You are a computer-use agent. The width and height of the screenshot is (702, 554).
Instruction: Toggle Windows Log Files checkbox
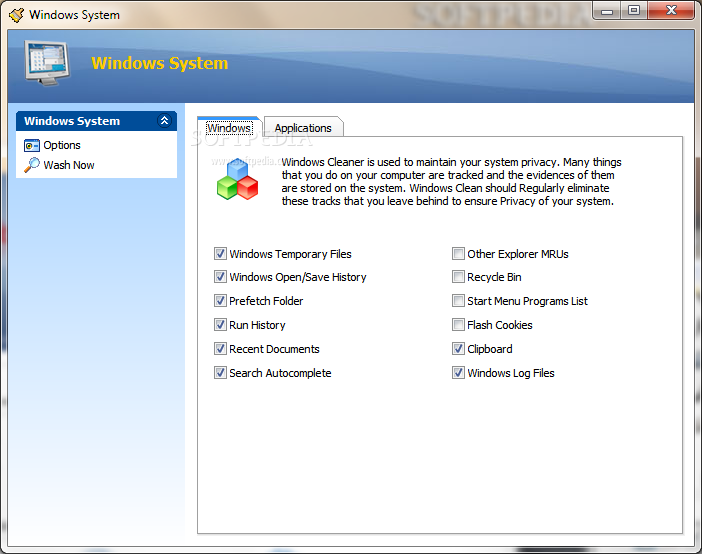tap(458, 373)
